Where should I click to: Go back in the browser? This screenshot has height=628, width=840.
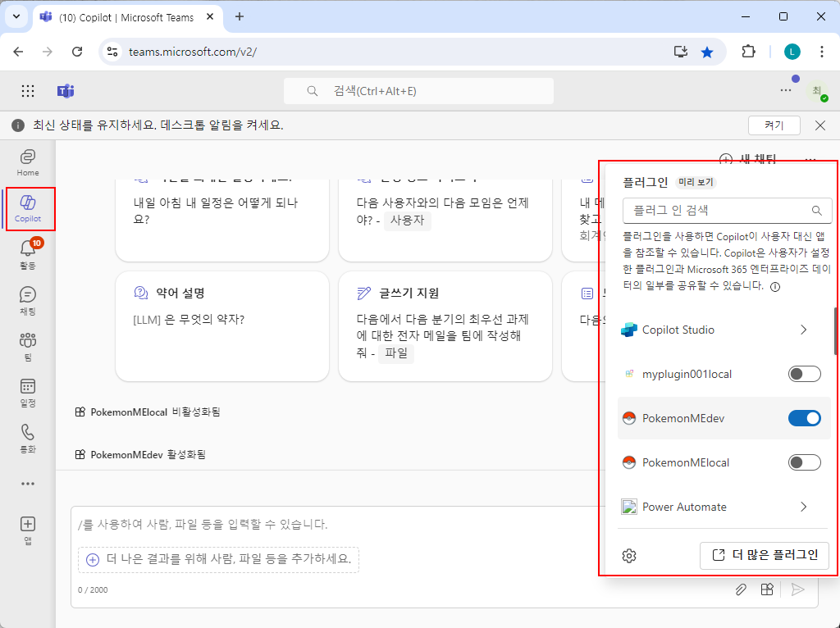pyautogui.click(x=18, y=52)
